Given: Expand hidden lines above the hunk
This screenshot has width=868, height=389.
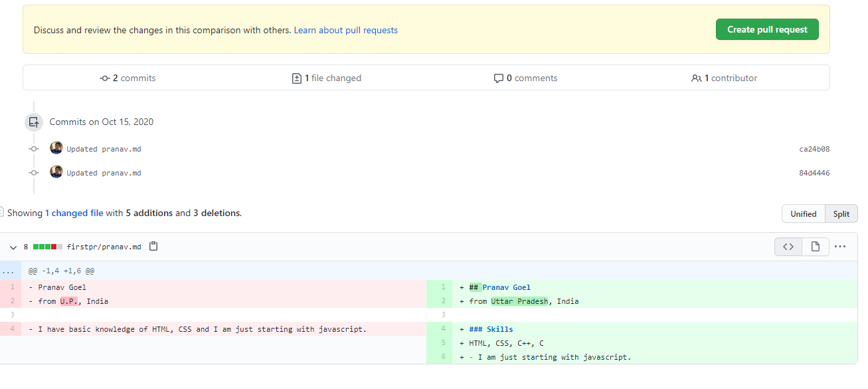Looking at the screenshot, I should click(10, 271).
